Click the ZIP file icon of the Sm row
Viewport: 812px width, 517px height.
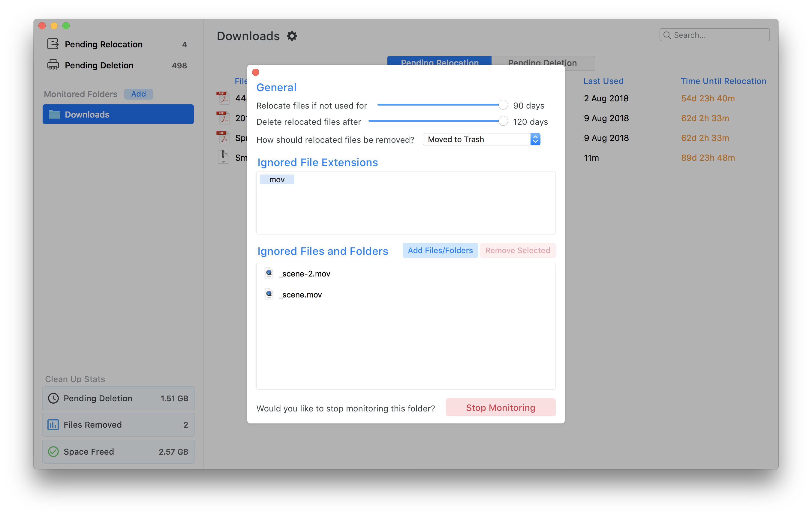pyautogui.click(x=223, y=157)
